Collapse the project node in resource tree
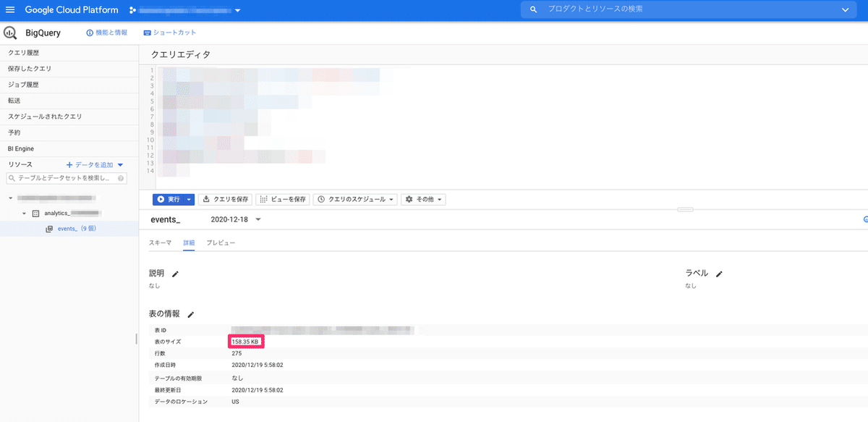This screenshot has width=868, height=422. coord(11,198)
